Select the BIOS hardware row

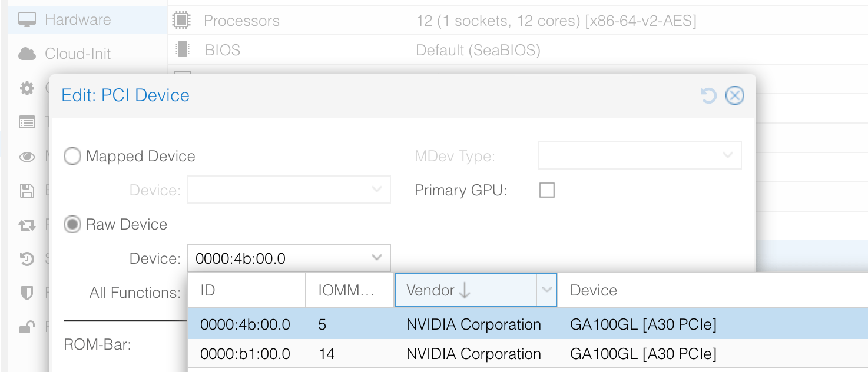point(518,50)
